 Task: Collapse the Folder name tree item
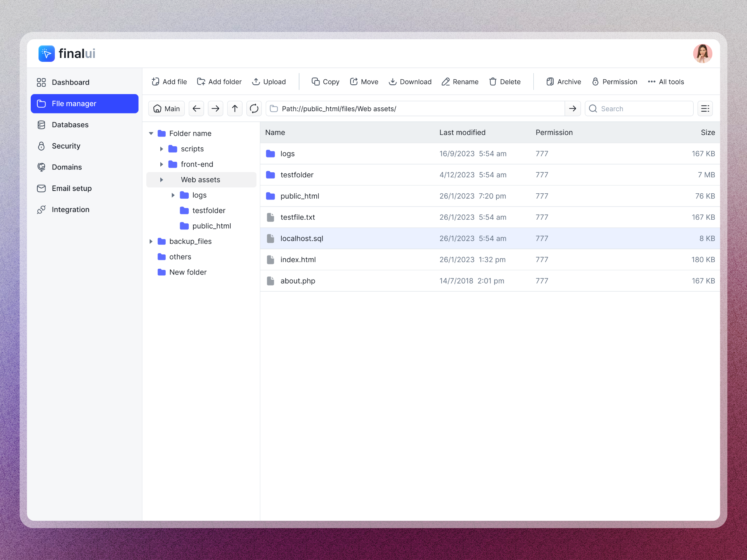pos(151,133)
